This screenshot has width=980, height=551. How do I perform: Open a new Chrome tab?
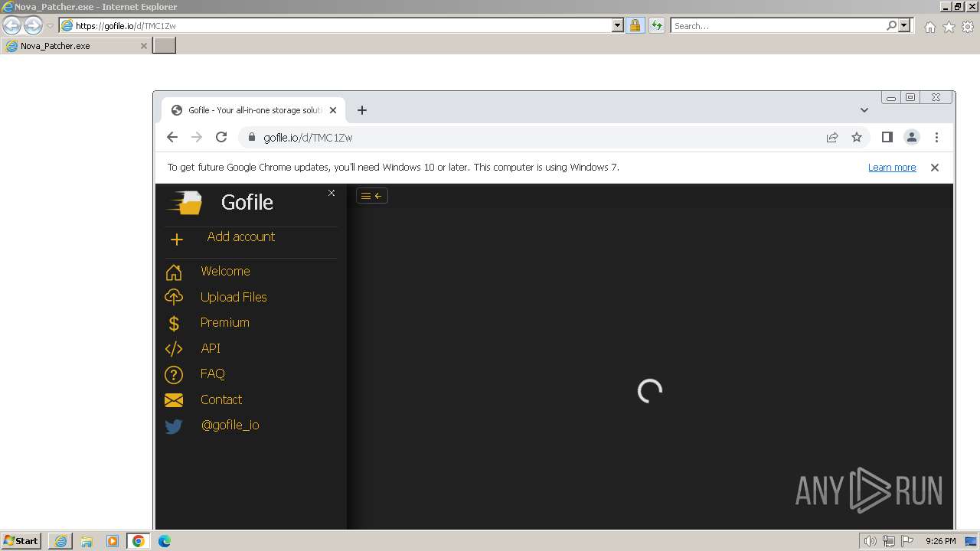(x=362, y=110)
